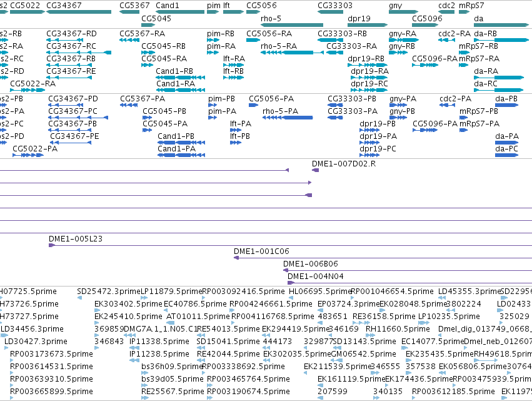Click the EK161119.5prime EST label
Viewport: 532px width, 401px height.
pyautogui.click(x=351, y=379)
